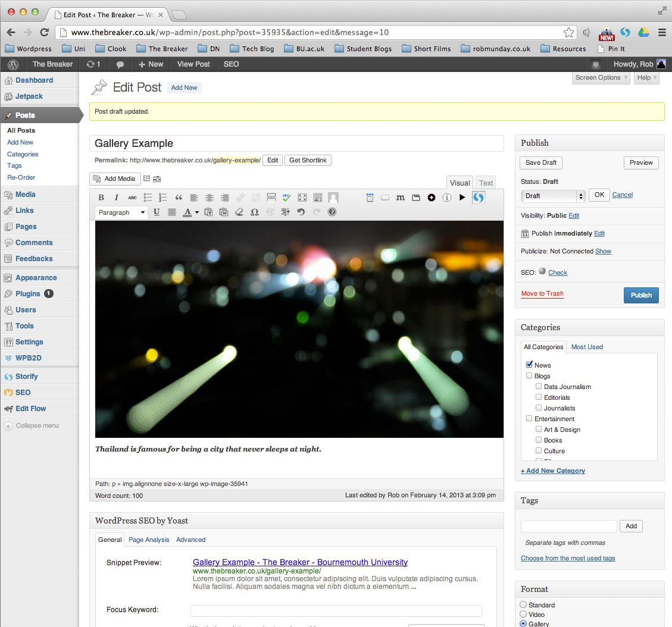
Task: Toggle the spellchecker icon
Action: 286,197
